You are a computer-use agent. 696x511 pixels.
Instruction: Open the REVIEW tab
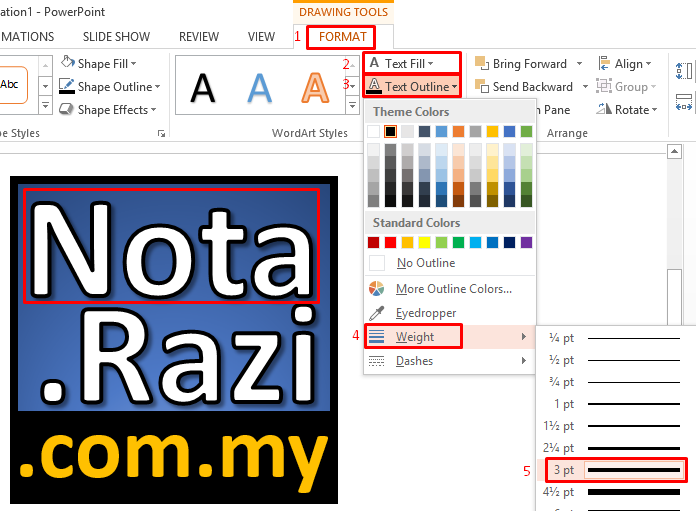coord(199,37)
